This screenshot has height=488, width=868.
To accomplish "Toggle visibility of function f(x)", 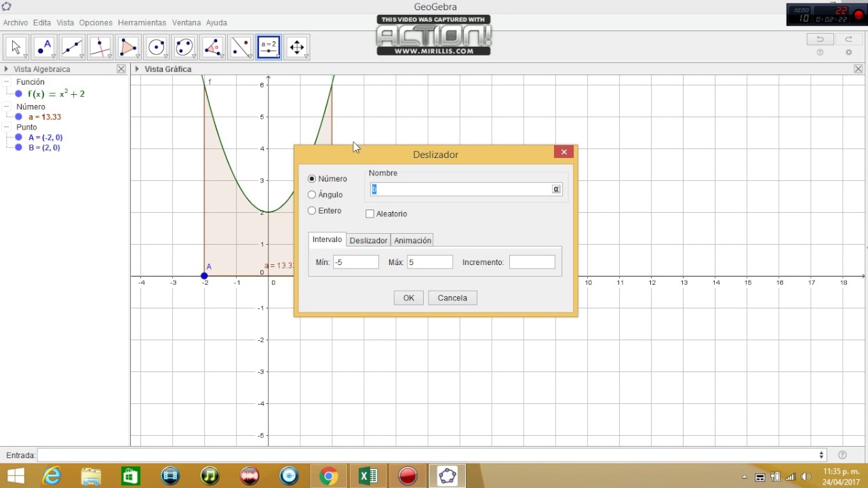I will (x=19, y=94).
